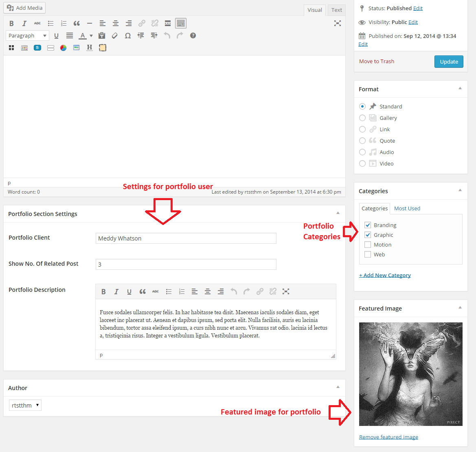Image resolution: width=476 pixels, height=452 pixels.
Task: Increase indent in main editor
Action: point(154,36)
